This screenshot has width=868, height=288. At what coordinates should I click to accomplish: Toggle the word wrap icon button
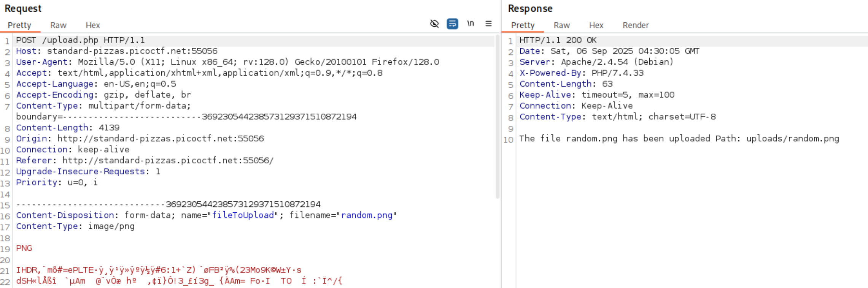[452, 24]
